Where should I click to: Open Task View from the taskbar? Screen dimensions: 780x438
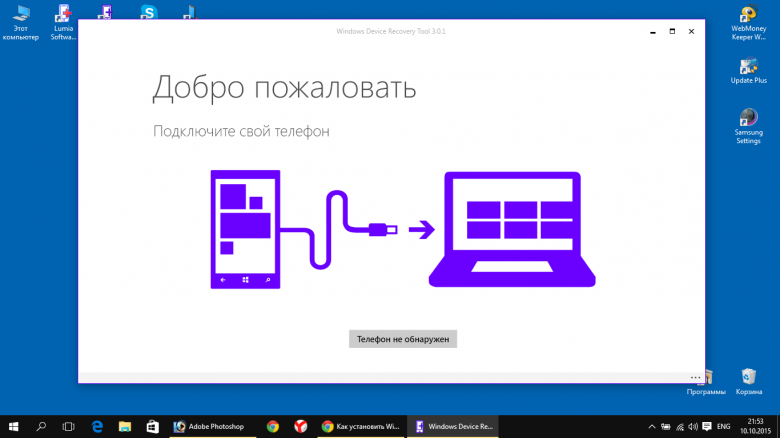[x=68, y=427]
